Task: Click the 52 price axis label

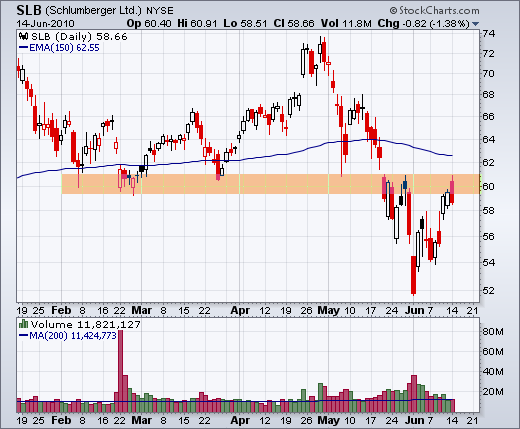Action: 489,290
